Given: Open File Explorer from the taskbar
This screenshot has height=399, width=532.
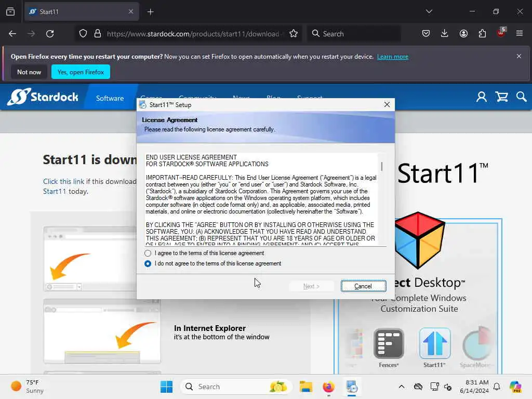Looking at the screenshot, I should (x=305, y=387).
